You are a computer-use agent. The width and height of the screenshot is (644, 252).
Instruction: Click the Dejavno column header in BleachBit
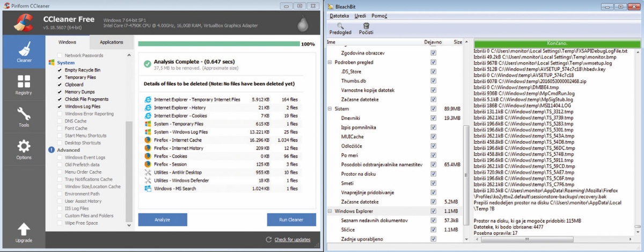click(434, 41)
